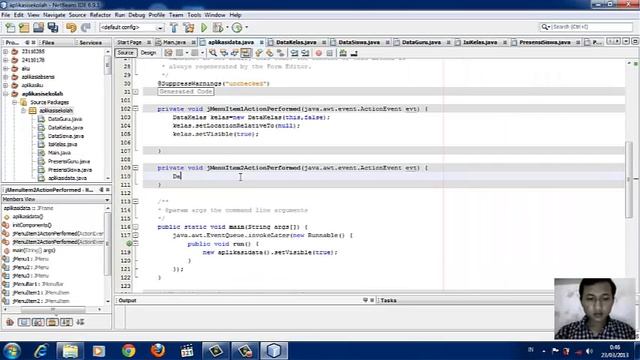Click the magnifier Find Selection editor icon
The width and height of the screenshot is (640, 360).
point(213,53)
